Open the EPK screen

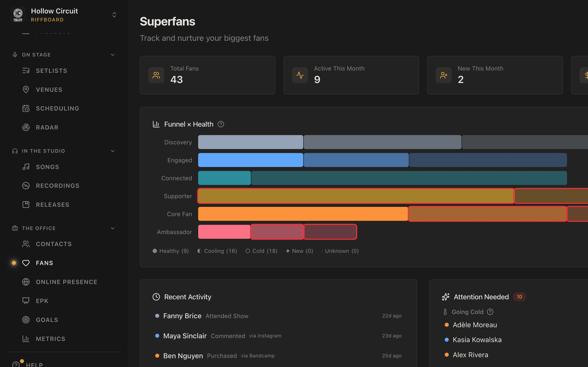pyautogui.click(x=42, y=301)
